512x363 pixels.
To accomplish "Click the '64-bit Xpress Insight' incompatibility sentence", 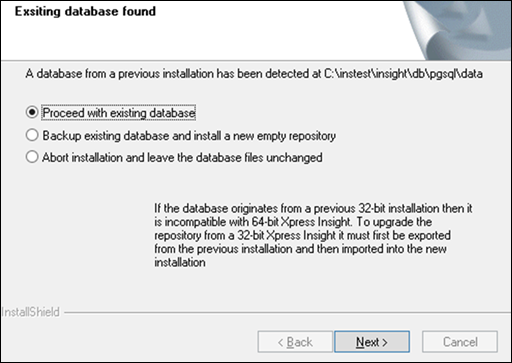I will click(293, 222).
